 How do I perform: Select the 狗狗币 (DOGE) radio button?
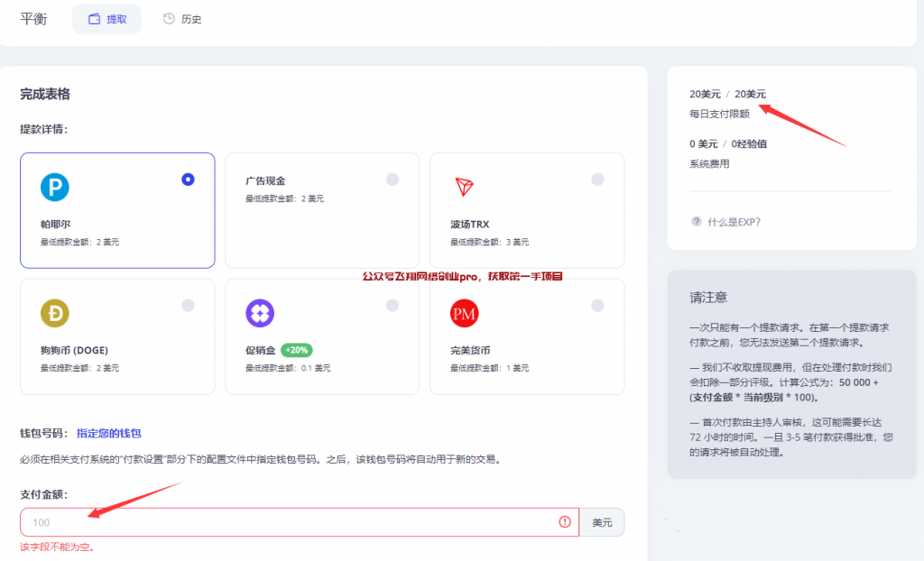[188, 306]
